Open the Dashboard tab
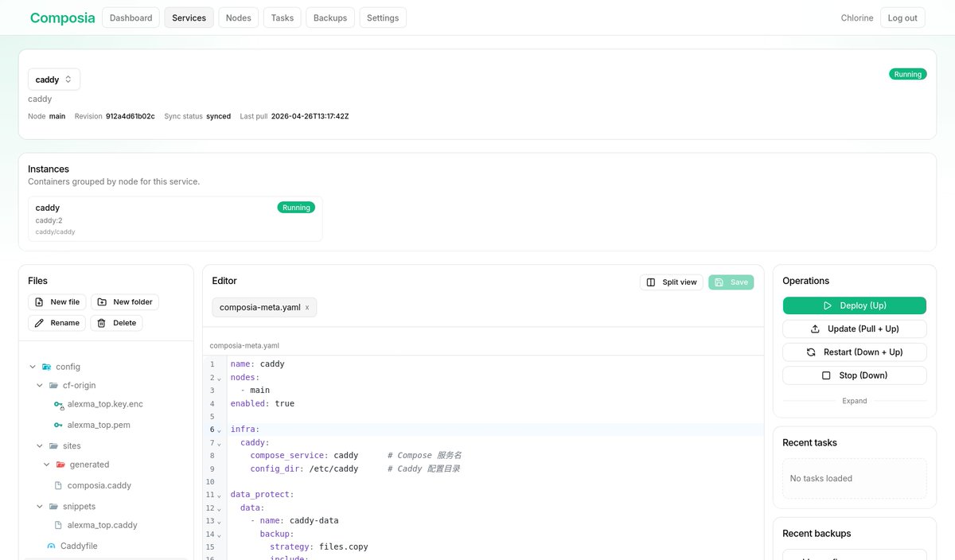The width and height of the screenshot is (955, 560). (131, 17)
